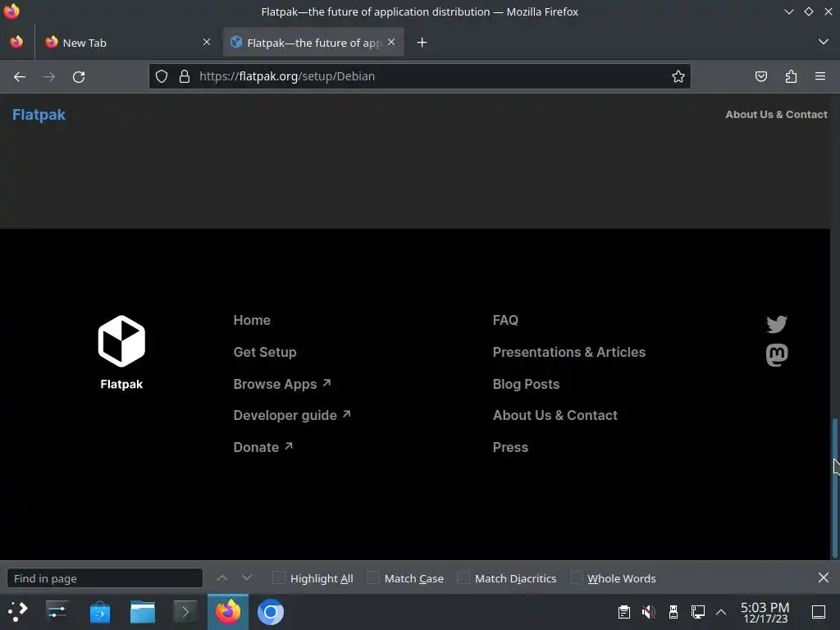Open Dolphin file manager
The image size is (840, 630).
click(143, 612)
